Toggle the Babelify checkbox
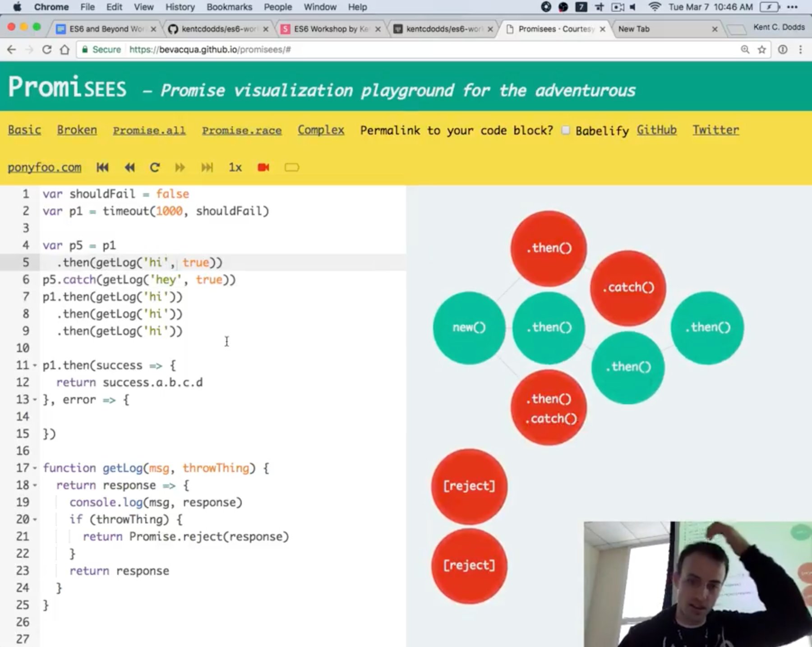The width and height of the screenshot is (812, 647). click(x=565, y=130)
